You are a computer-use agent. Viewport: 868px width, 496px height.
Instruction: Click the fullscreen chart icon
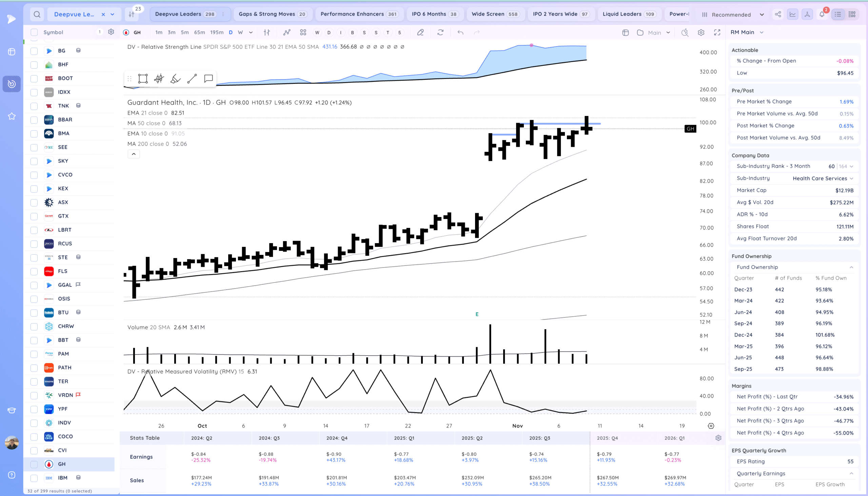pyautogui.click(x=717, y=32)
